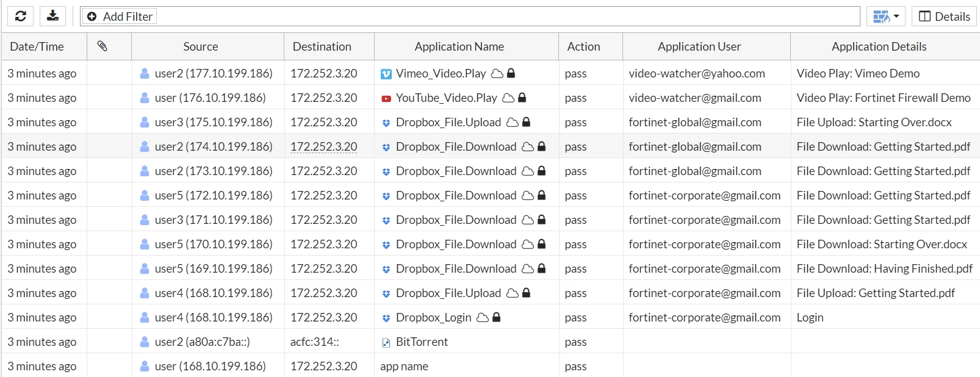Click the download log icon
980x377 pixels.
point(52,16)
